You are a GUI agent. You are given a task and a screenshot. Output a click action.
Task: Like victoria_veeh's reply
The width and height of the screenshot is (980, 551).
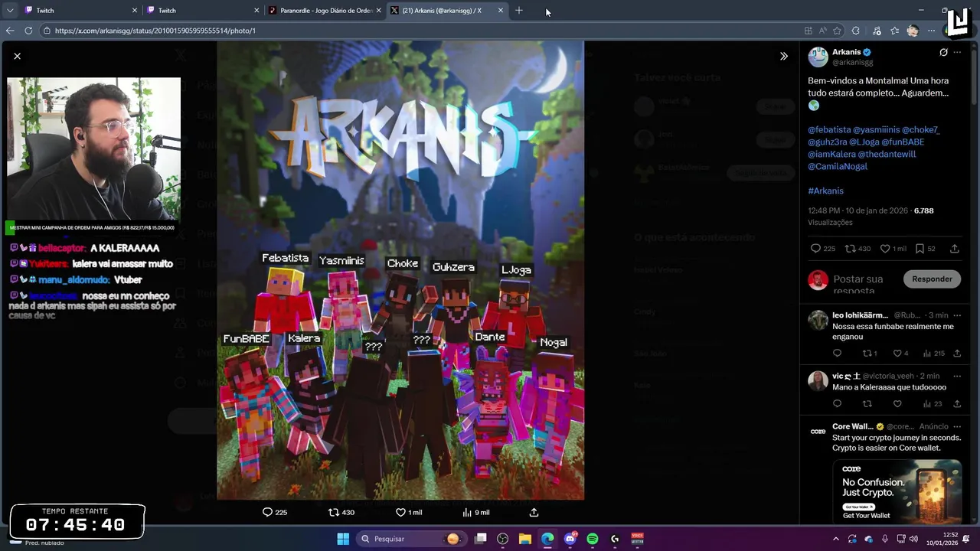[x=897, y=404]
